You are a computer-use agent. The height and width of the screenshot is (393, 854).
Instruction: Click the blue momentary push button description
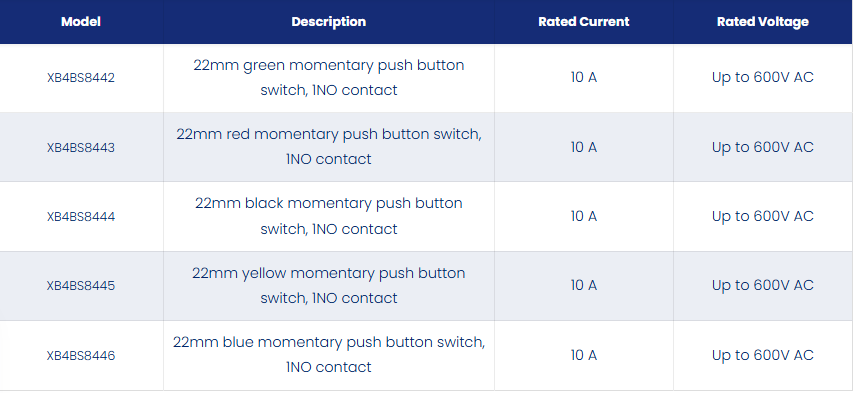[x=328, y=354]
